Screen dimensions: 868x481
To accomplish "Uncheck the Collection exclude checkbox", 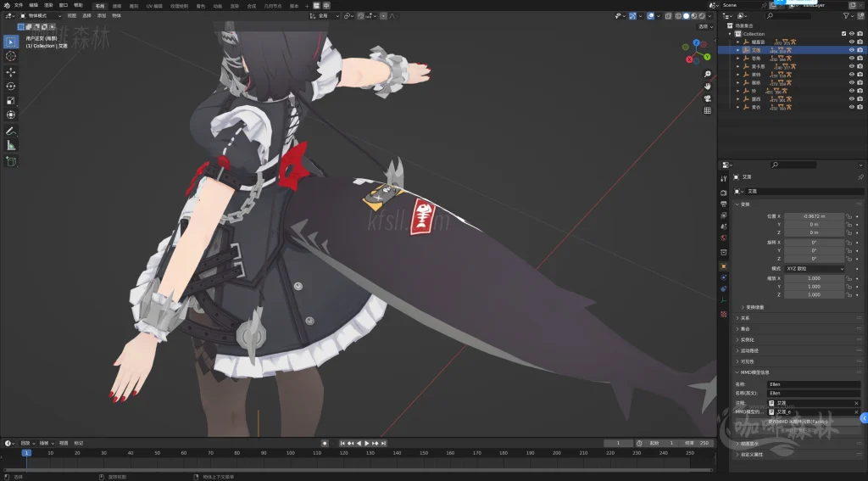I will tap(843, 34).
